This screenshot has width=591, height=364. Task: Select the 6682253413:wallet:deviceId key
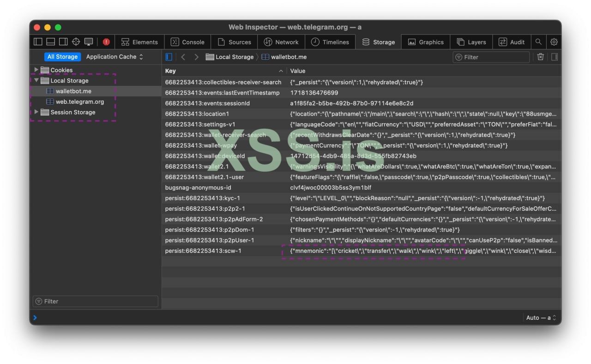[205, 156]
